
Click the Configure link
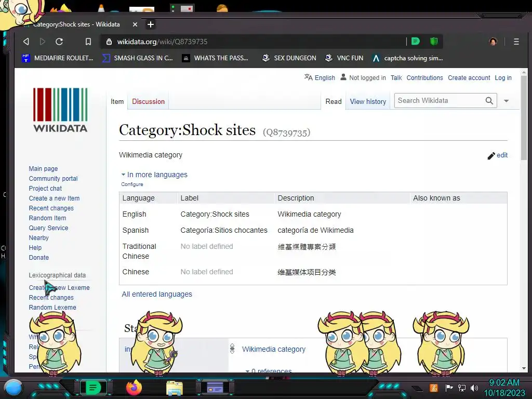click(132, 184)
